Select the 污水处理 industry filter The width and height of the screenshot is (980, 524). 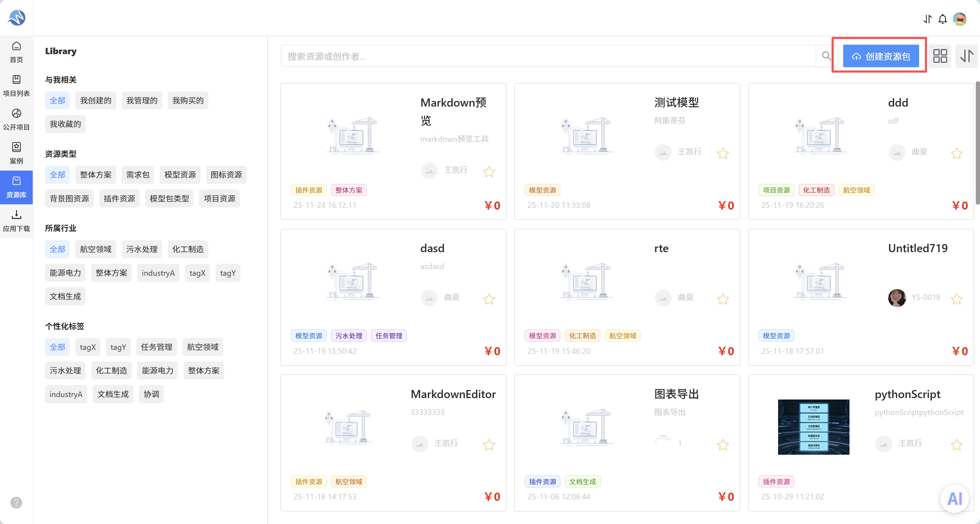click(x=142, y=249)
